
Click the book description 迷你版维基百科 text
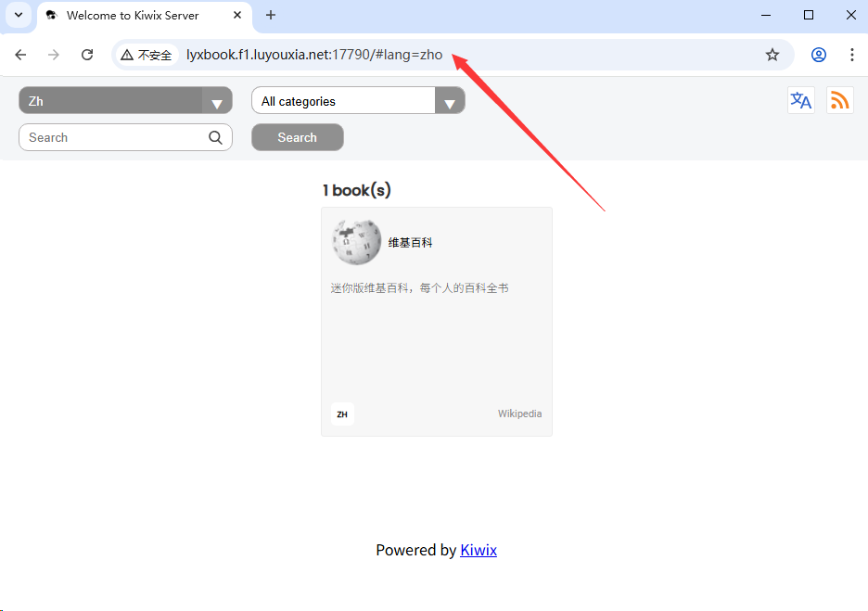click(x=419, y=288)
